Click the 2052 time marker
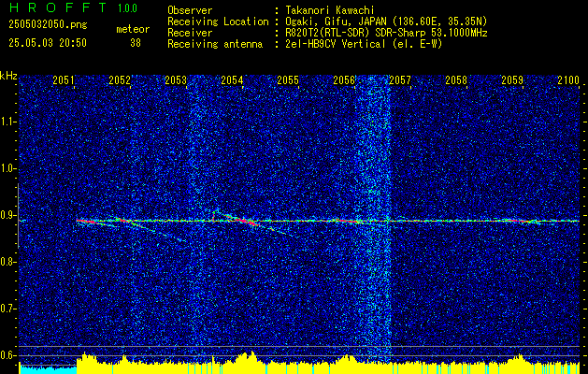Screen dimensions: 588x374 120,79
